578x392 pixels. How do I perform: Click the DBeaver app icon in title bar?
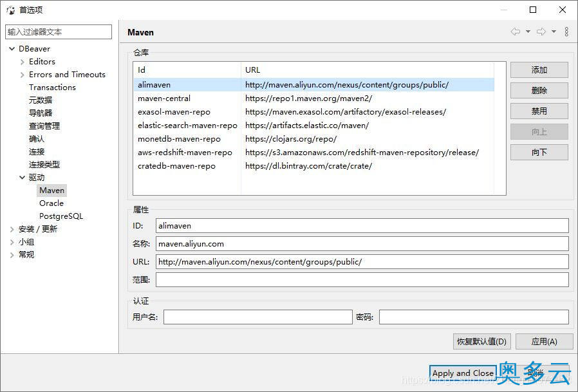pyautogui.click(x=11, y=10)
